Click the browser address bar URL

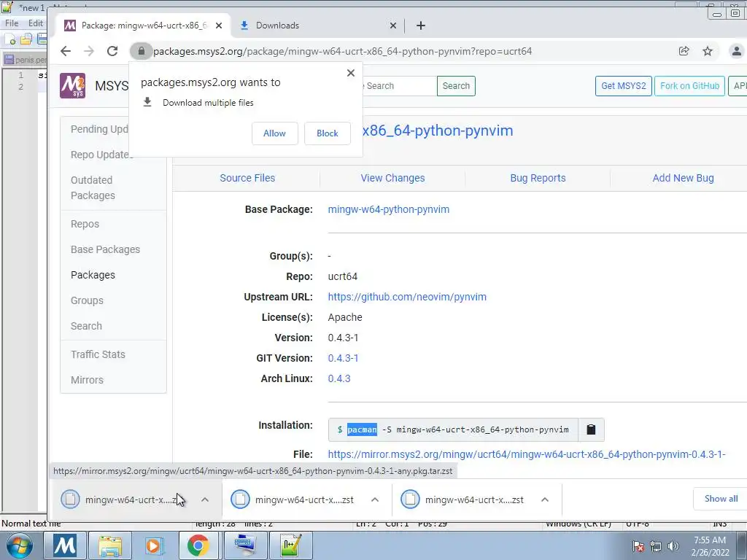click(342, 51)
